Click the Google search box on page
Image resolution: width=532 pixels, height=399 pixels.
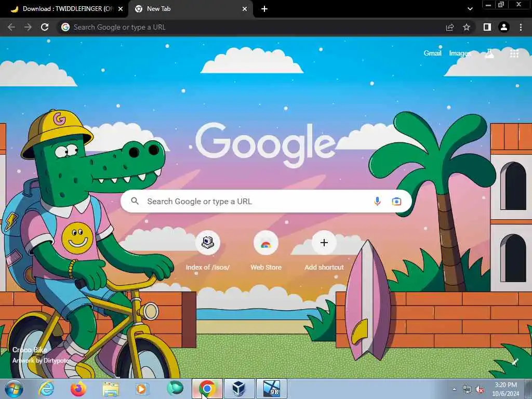tap(266, 201)
